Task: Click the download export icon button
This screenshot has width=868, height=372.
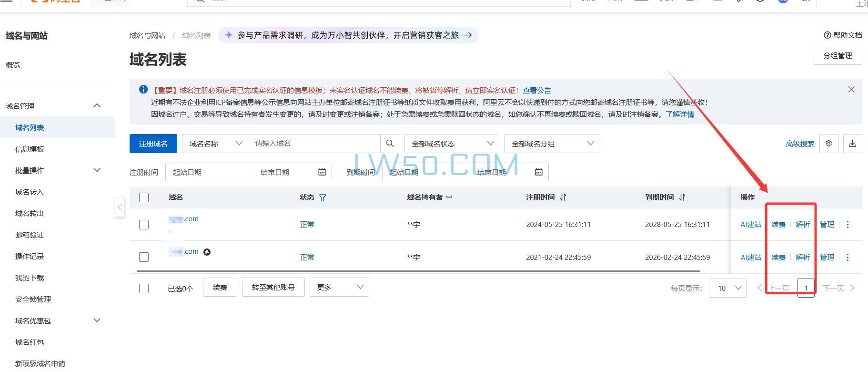Action: tap(853, 144)
